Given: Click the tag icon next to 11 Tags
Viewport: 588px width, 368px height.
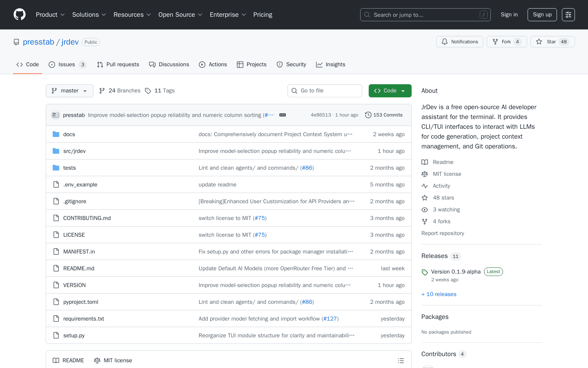Looking at the screenshot, I should coord(148,90).
